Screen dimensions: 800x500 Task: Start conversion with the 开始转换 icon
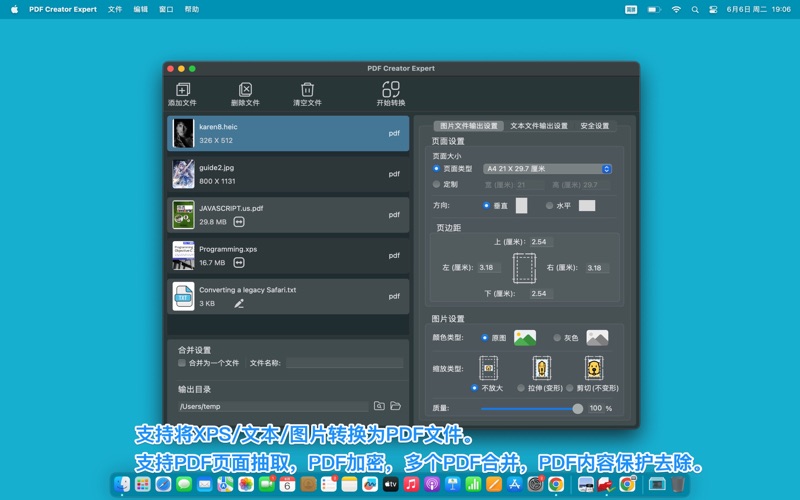coord(391,89)
